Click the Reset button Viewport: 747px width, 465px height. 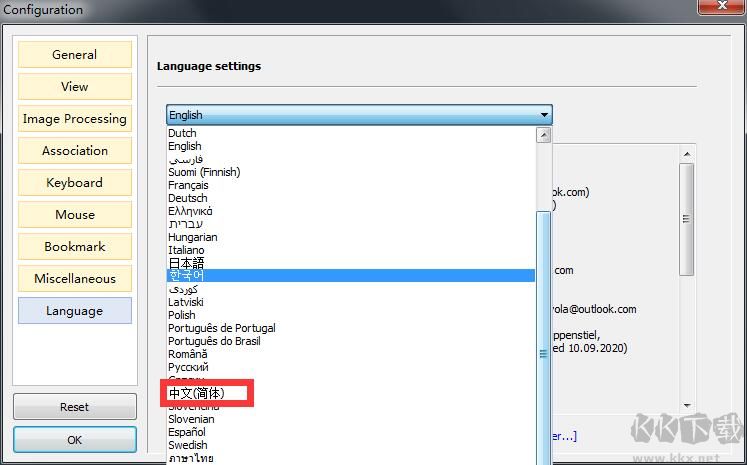[75, 407]
